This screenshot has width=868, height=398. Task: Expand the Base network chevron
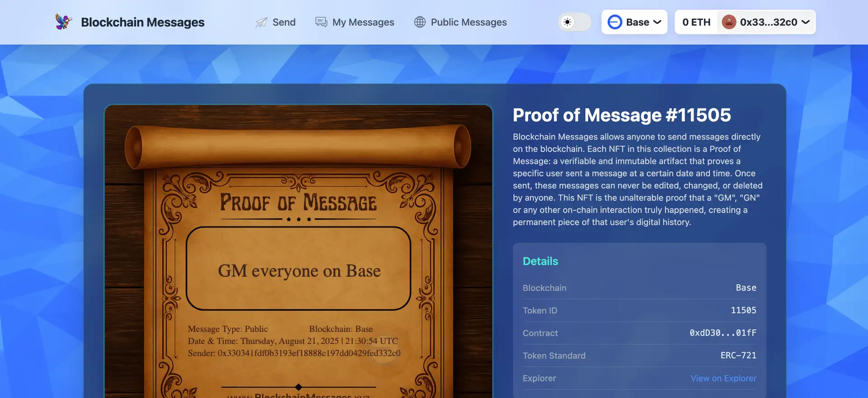coord(657,22)
